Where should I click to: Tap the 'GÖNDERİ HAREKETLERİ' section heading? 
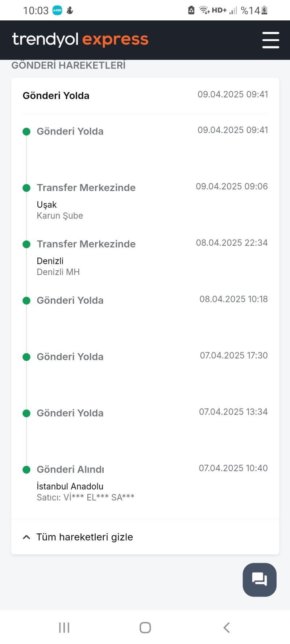[69, 65]
